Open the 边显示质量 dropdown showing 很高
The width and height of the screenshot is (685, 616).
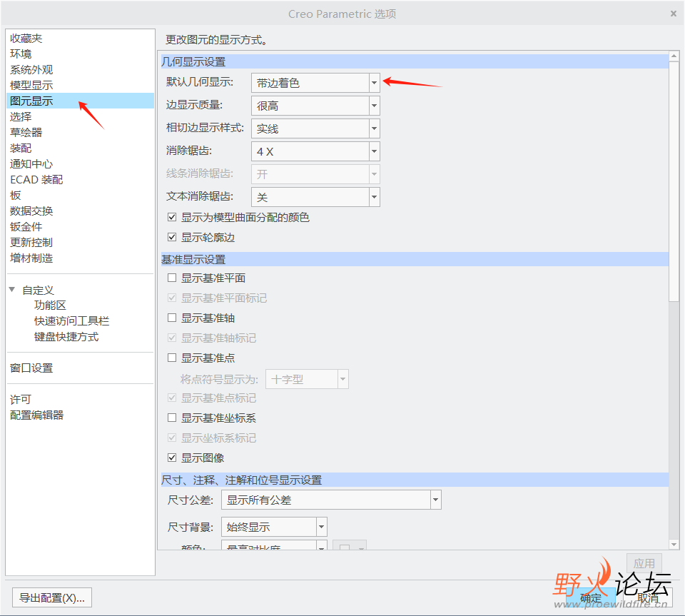315,106
